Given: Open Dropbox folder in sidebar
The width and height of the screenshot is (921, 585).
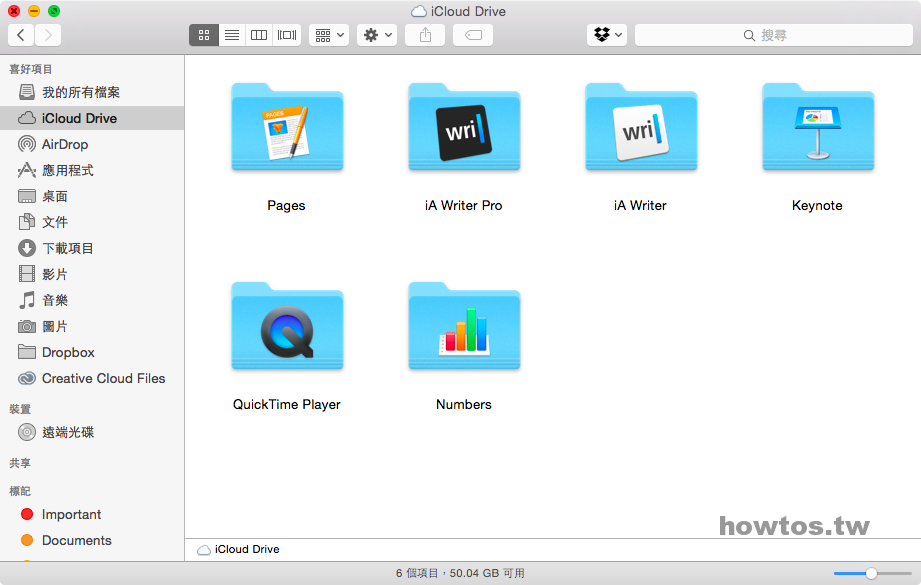Looking at the screenshot, I should (x=92, y=352).
